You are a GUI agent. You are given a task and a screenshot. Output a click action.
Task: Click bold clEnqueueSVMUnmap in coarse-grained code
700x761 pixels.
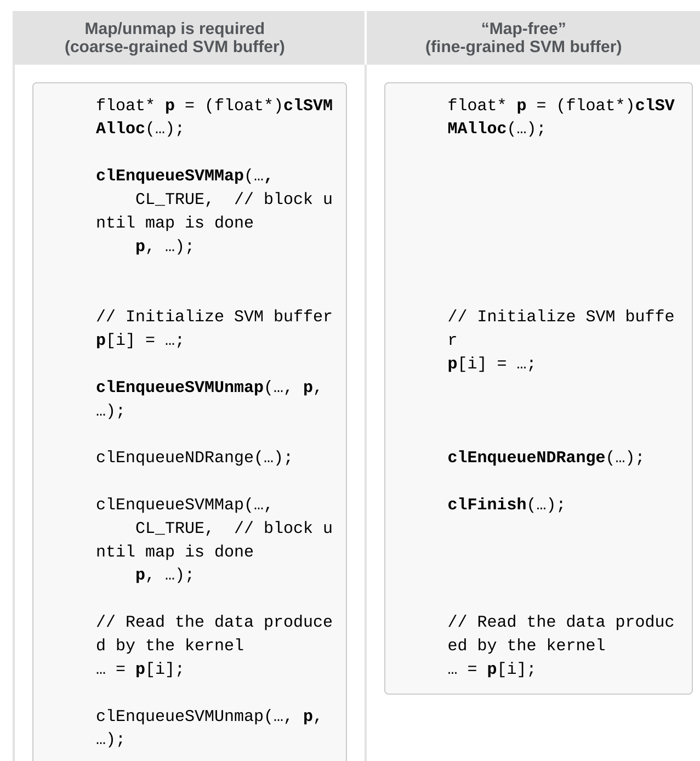pyautogui.click(x=180, y=387)
